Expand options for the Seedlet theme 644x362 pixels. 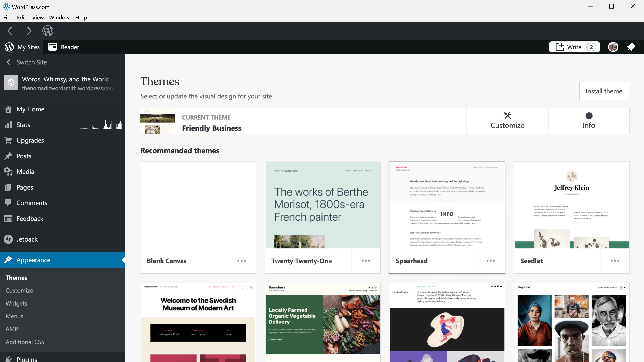tap(615, 261)
